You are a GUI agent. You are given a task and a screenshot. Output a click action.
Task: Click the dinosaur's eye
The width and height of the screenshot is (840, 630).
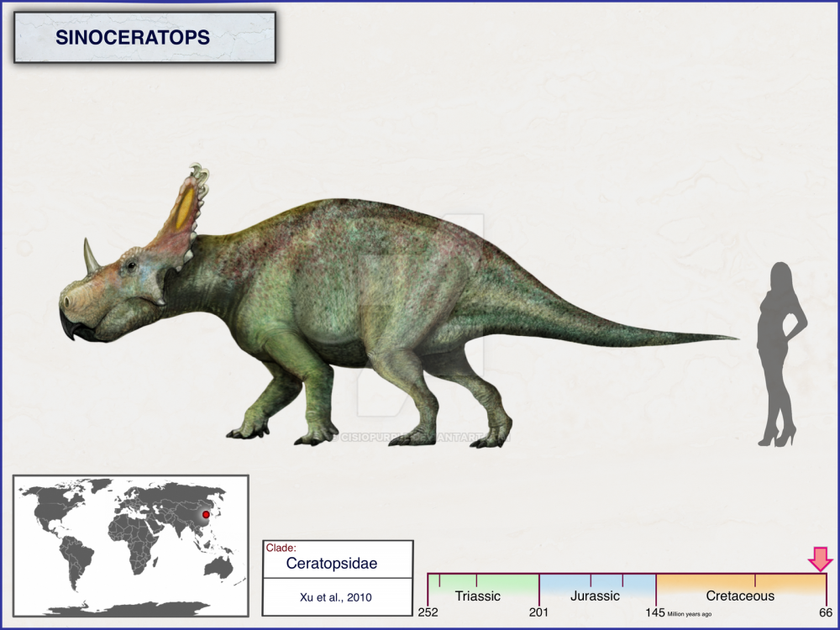(131, 265)
